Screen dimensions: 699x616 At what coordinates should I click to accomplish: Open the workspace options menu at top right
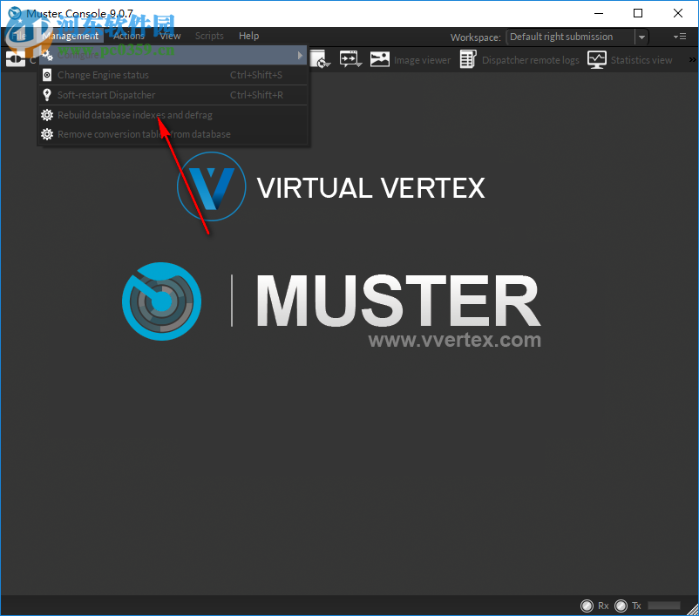pos(679,37)
